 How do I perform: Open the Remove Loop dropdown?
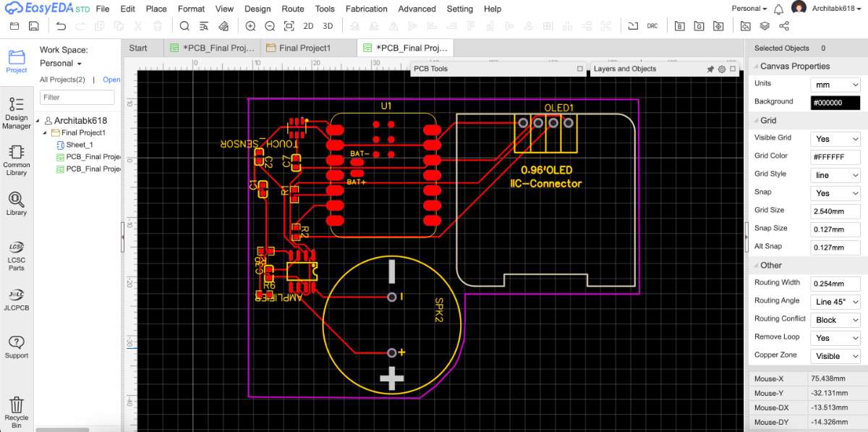835,337
